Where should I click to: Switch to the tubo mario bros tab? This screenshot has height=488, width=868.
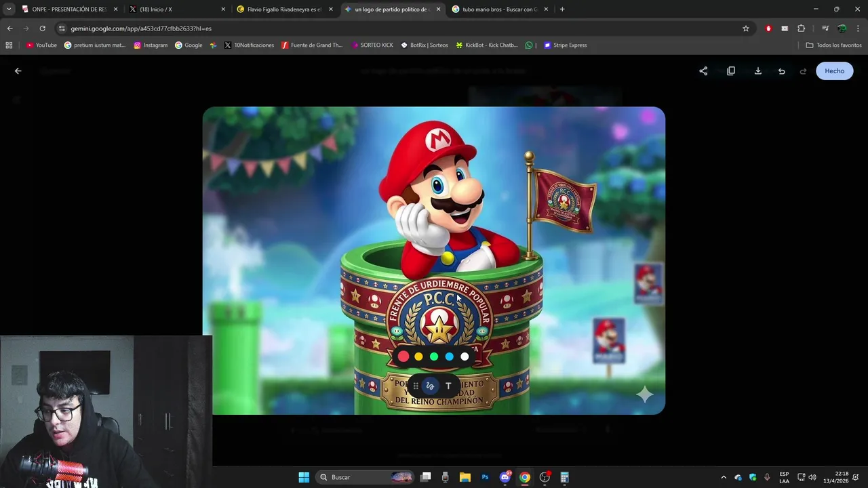(x=498, y=9)
